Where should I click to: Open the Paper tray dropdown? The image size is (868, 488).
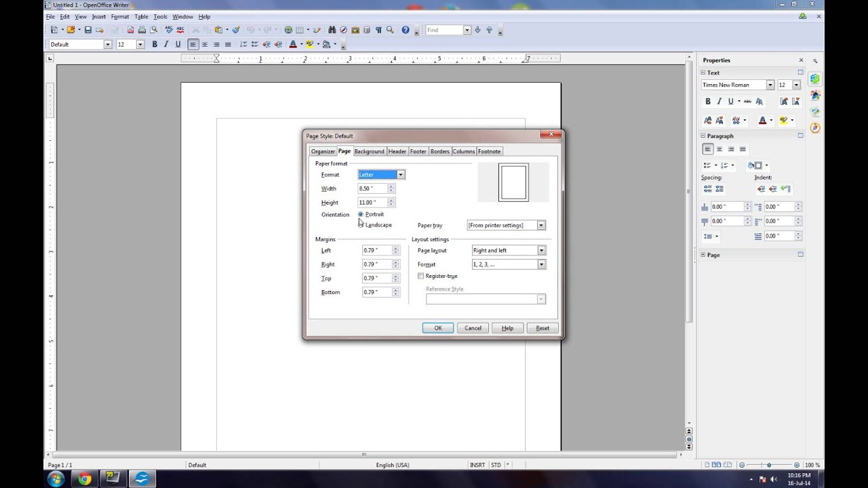pos(541,225)
